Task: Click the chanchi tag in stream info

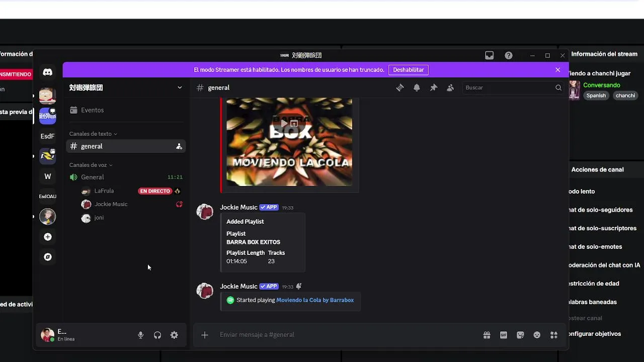Action: click(x=625, y=96)
